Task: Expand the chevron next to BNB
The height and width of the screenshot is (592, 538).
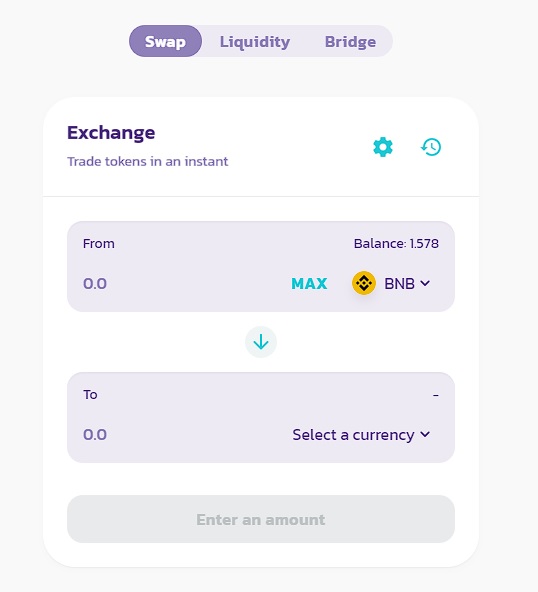Action: (x=425, y=283)
